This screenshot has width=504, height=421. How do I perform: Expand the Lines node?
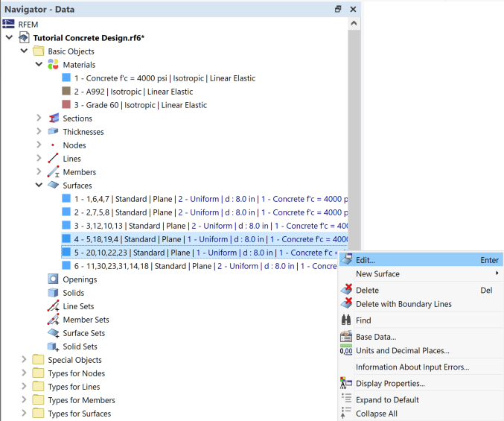coord(39,158)
